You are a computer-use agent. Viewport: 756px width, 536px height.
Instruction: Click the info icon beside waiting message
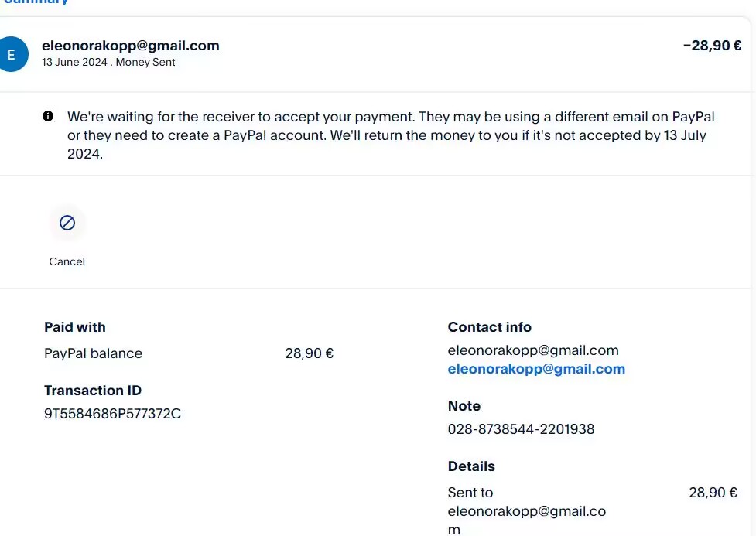[48, 117]
